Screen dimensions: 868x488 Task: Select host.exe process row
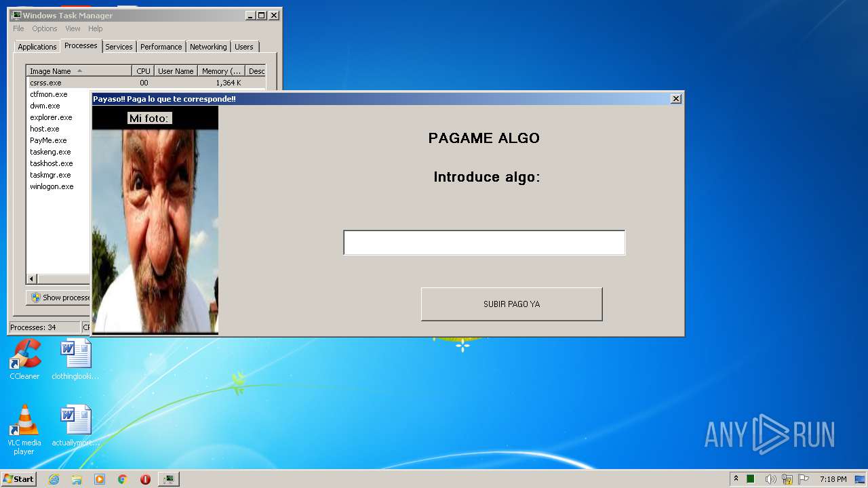click(x=59, y=129)
